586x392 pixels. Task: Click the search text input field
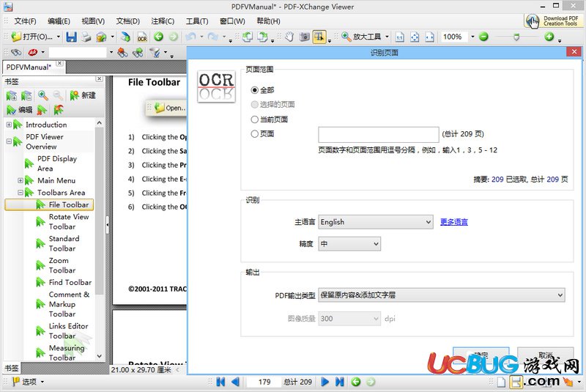tap(78, 52)
